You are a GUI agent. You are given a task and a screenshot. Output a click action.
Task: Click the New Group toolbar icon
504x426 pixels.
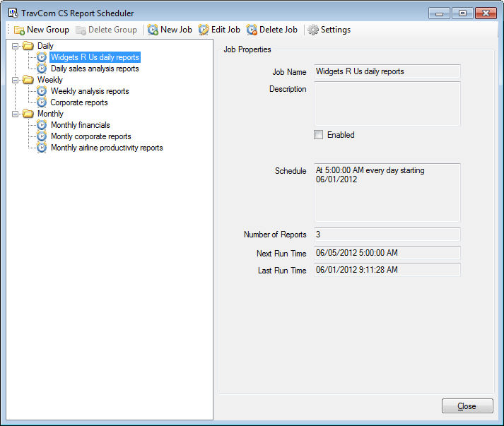[19, 30]
